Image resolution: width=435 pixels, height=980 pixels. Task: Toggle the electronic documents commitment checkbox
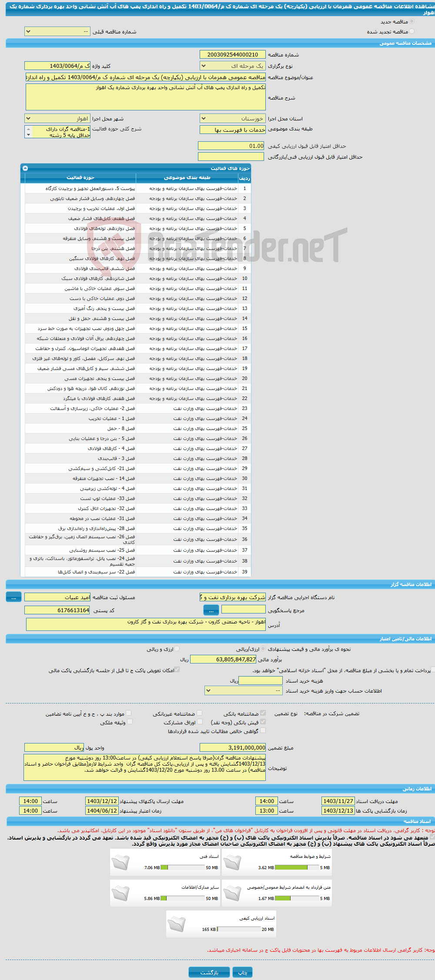pos(432,837)
